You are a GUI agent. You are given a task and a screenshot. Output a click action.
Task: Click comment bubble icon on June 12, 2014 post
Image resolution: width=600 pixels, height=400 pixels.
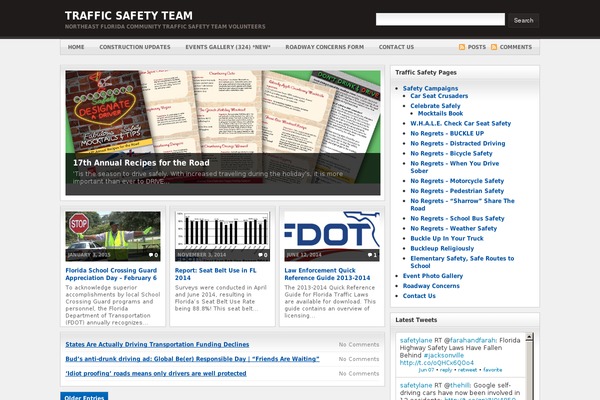pyautogui.click(x=370, y=255)
